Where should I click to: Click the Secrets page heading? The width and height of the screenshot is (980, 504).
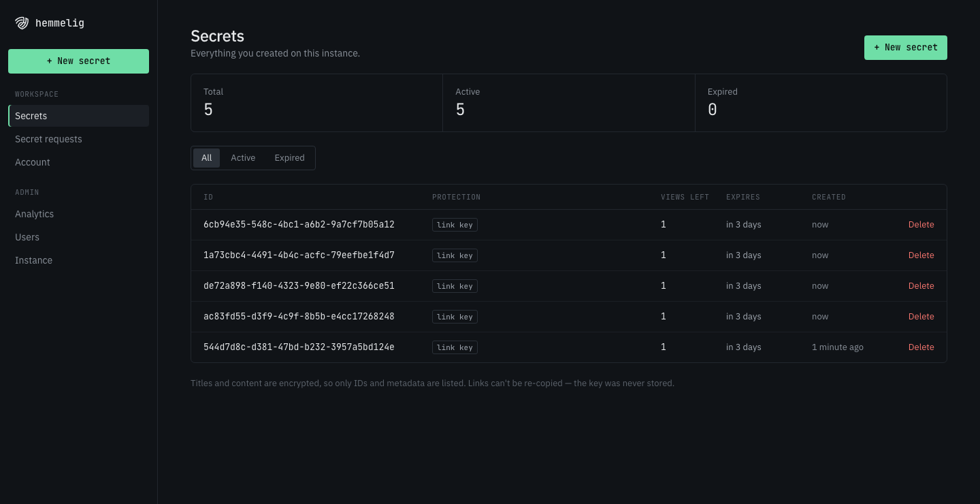point(217,36)
